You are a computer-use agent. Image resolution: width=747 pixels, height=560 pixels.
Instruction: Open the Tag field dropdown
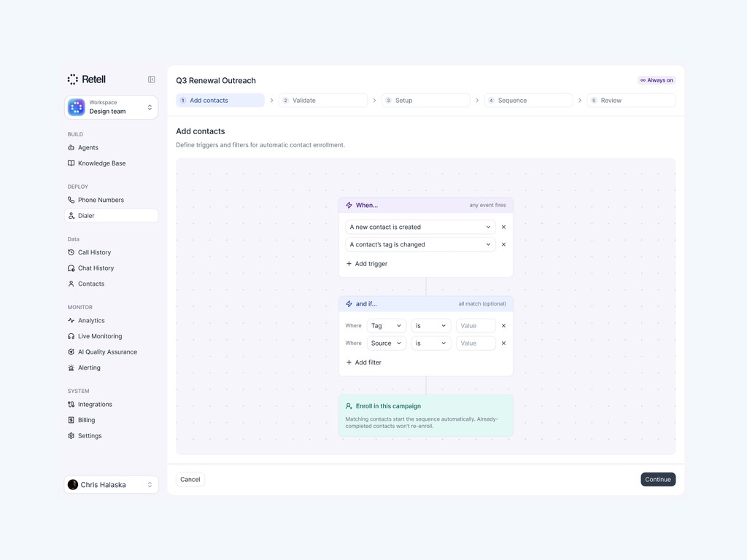(x=387, y=326)
